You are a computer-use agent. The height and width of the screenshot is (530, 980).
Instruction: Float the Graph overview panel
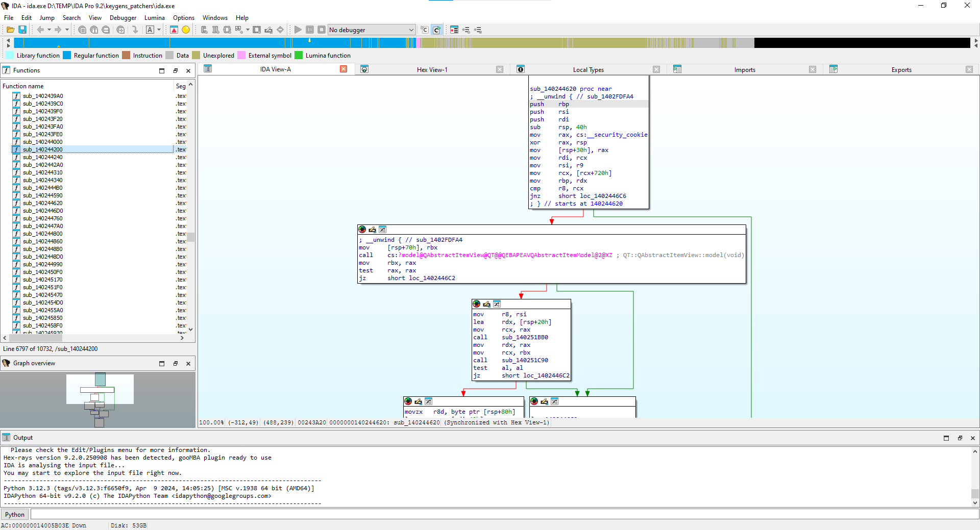pos(176,364)
